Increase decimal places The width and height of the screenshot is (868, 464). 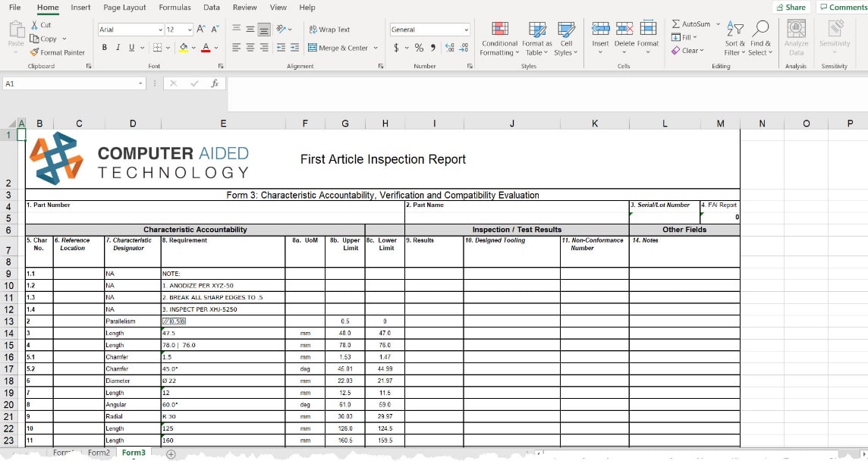449,48
